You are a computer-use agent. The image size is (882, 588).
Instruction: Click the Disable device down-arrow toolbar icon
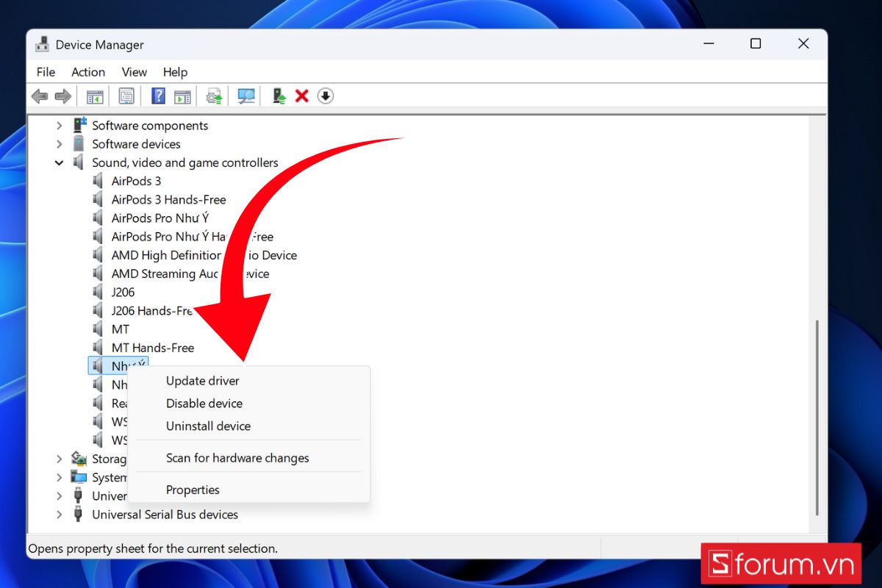326,96
